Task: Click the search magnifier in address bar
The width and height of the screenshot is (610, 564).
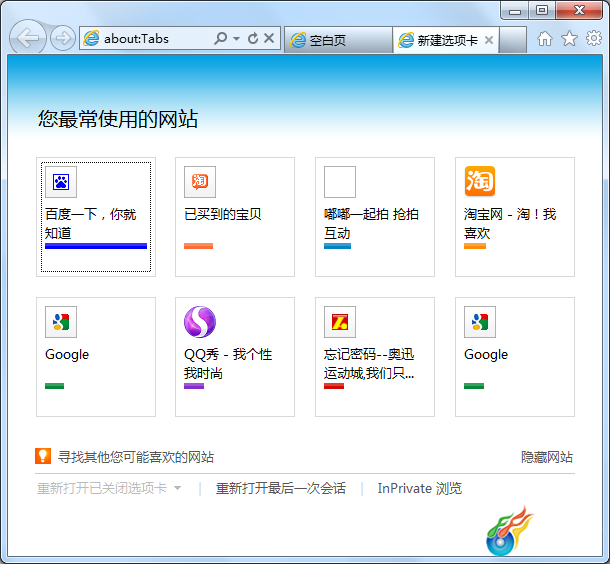Action: (x=220, y=38)
